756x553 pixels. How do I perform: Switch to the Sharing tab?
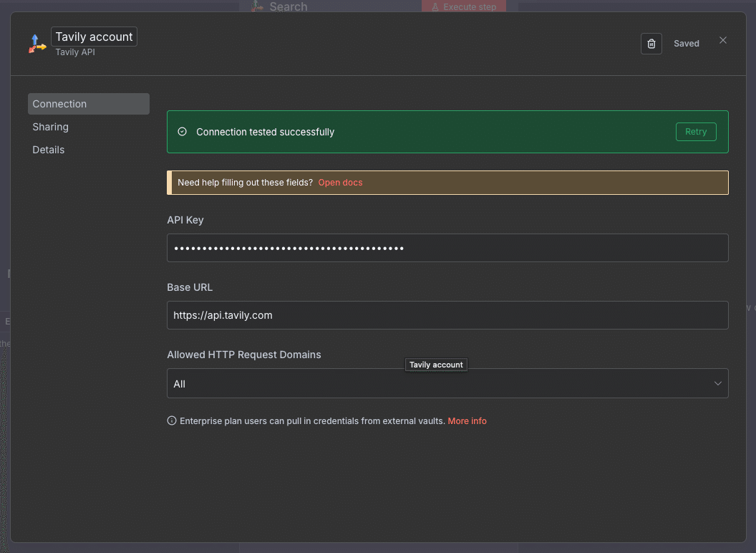pos(50,127)
